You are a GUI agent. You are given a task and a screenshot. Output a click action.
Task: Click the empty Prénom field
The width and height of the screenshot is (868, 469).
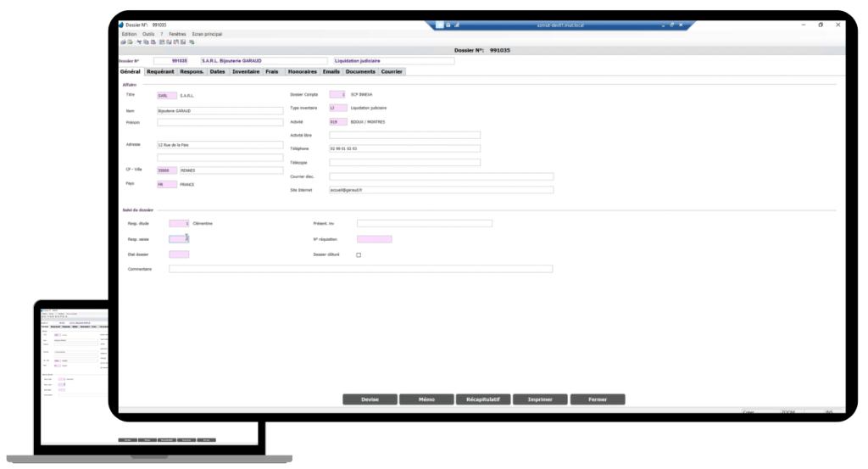coord(220,122)
